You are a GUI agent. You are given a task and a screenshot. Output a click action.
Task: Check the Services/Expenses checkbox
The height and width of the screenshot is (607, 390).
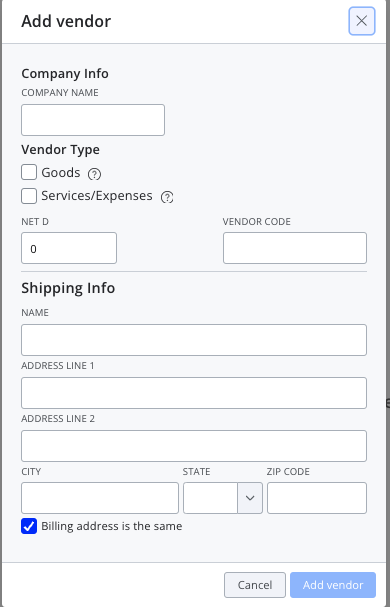[x=29, y=196]
